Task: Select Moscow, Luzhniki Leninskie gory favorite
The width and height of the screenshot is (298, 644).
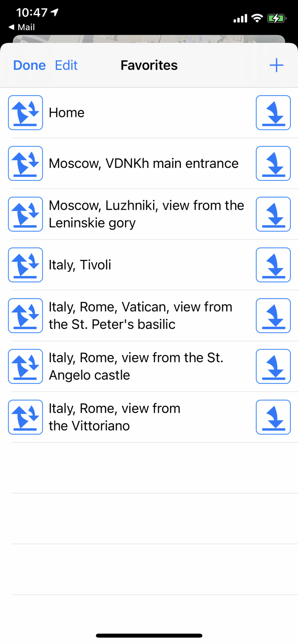Action: pos(146,214)
